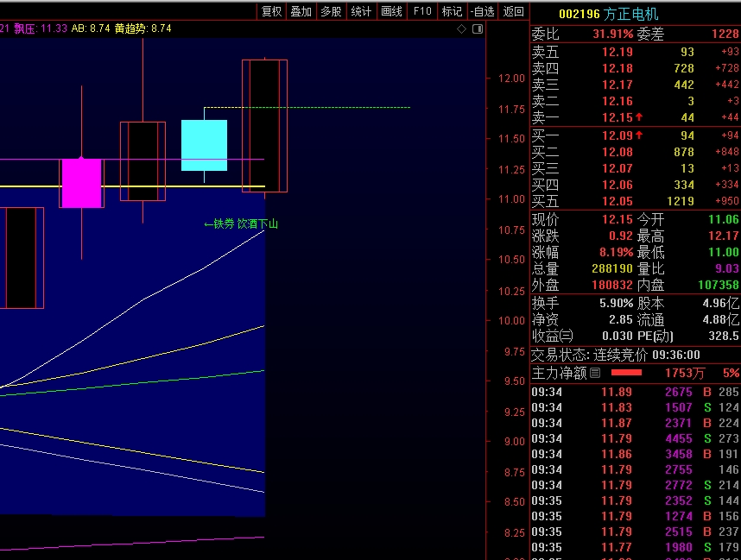Click the diamond icon above the chart
741x560 pixels.
pyautogui.click(x=462, y=28)
